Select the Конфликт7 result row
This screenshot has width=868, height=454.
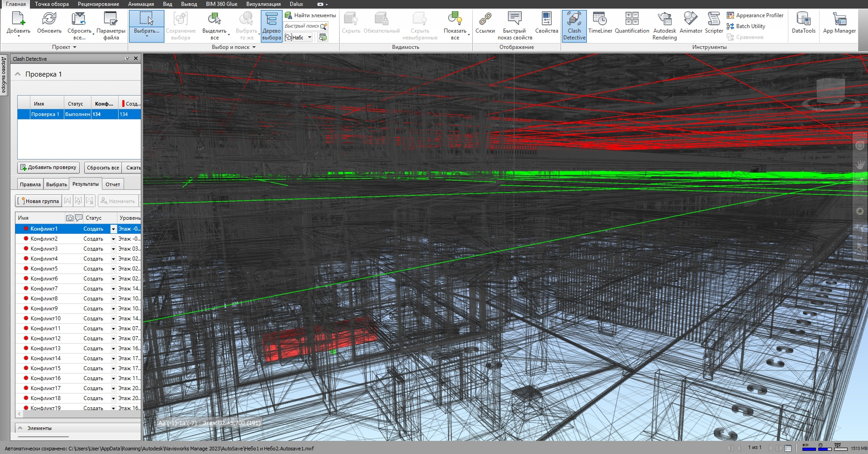tap(78, 289)
